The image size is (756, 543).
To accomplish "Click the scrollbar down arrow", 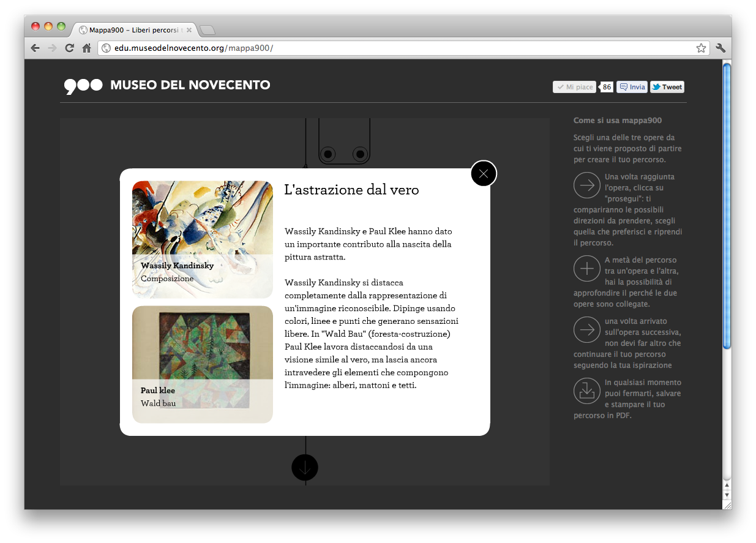I will pyautogui.click(x=727, y=495).
